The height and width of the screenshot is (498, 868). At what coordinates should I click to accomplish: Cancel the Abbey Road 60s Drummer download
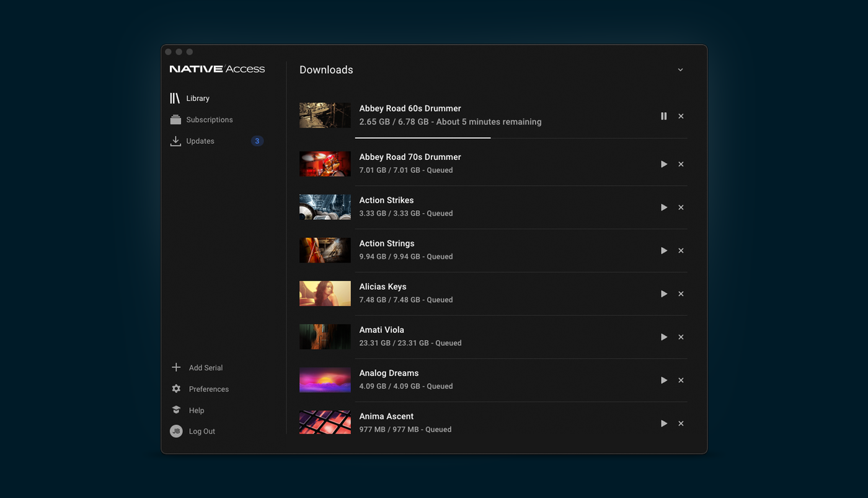click(681, 116)
